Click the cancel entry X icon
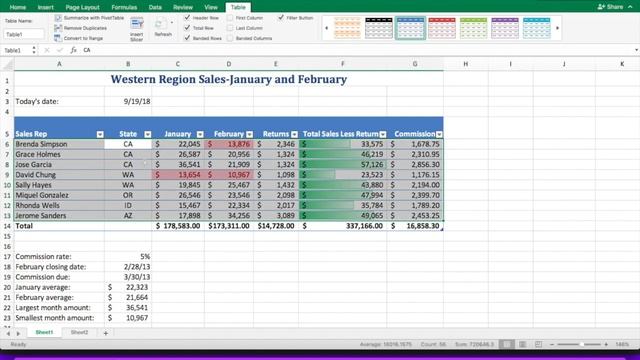The width and height of the screenshot is (640, 360). (47, 50)
